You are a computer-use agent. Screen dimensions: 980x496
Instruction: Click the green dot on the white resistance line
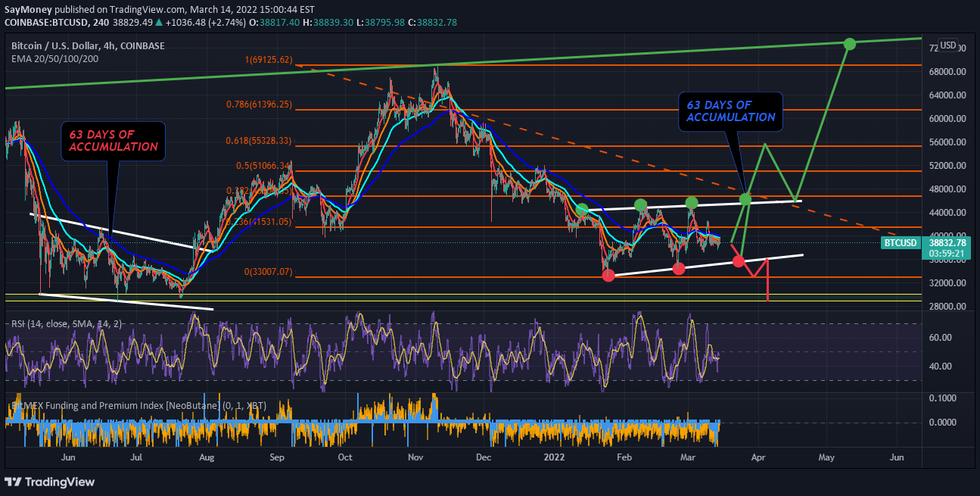pyautogui.click(x=640, y=204)
